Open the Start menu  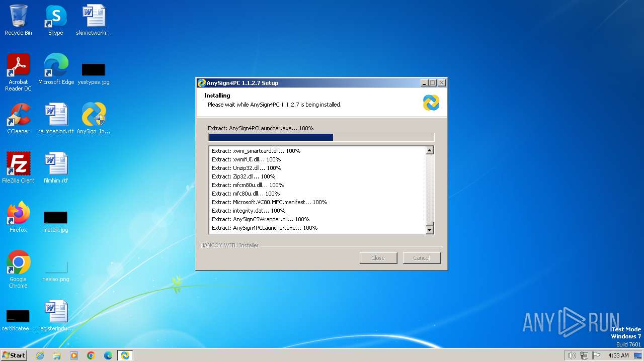pyautogui.click(x=14, y=355)
